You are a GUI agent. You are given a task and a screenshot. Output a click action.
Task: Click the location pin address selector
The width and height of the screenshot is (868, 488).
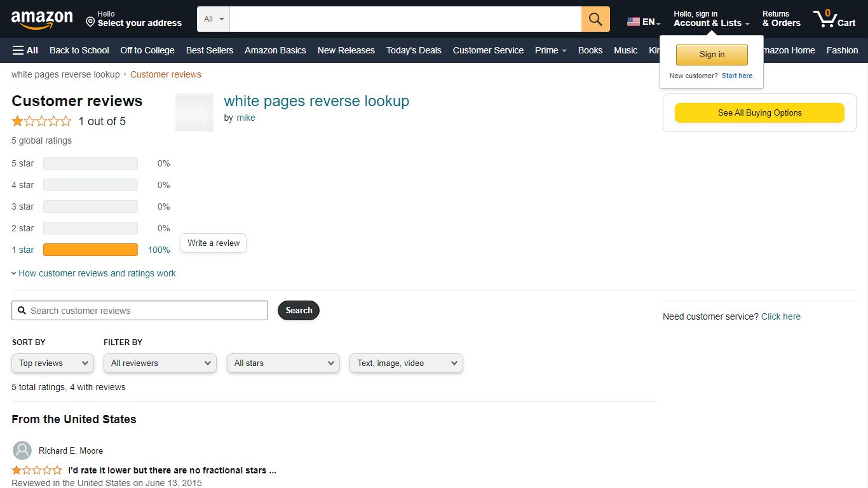coord(134,19)
